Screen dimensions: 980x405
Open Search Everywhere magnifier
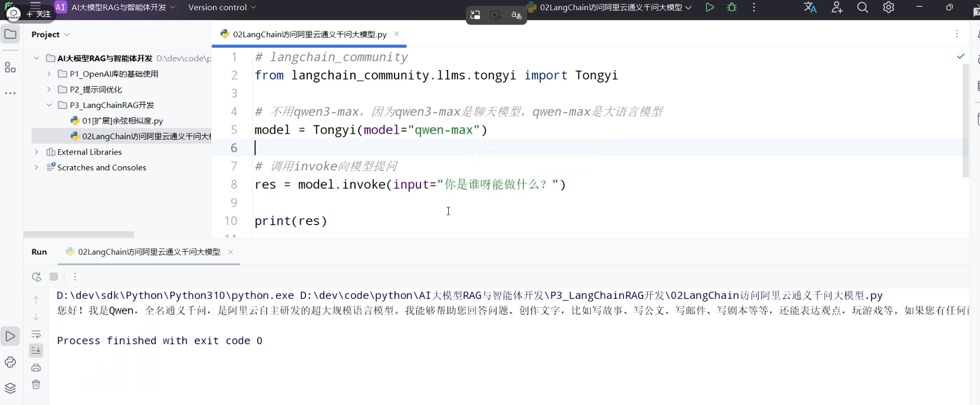point(863,8)
